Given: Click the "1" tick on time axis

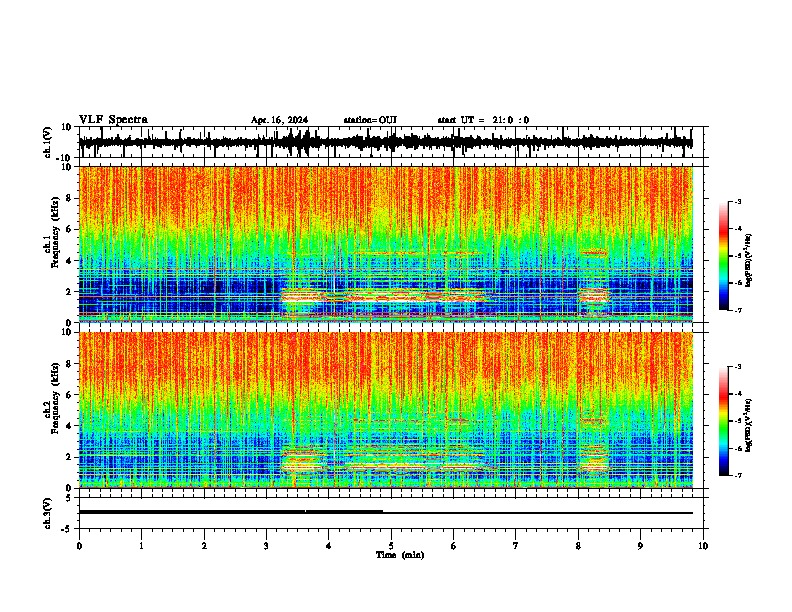Looking at the screenshot, I should pos(141,546).
